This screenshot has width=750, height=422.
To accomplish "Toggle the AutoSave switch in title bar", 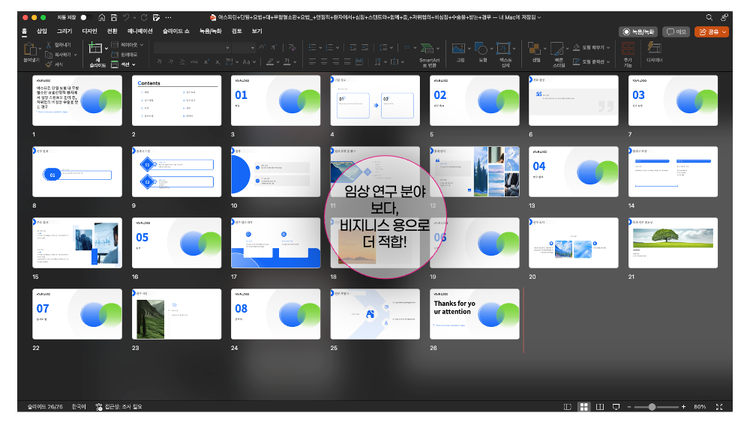I will (81, 17).
